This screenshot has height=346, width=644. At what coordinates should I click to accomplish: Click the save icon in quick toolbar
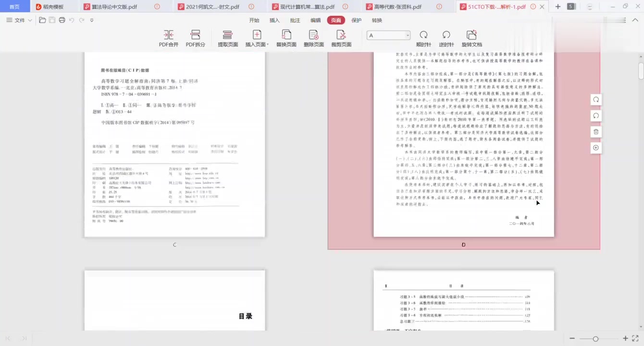[52, 20]
